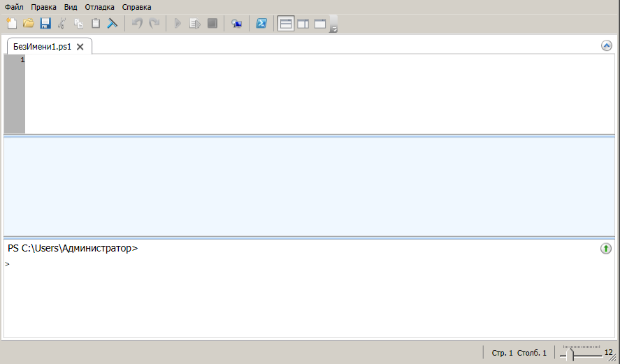Viewport: 620px width, 364px height.
Task: Close the БезИмени1.ps1 tab
Action: click(80, 47)
